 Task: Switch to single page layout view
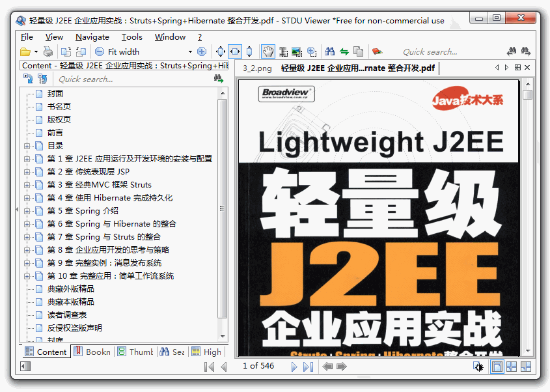pos(497,367)
